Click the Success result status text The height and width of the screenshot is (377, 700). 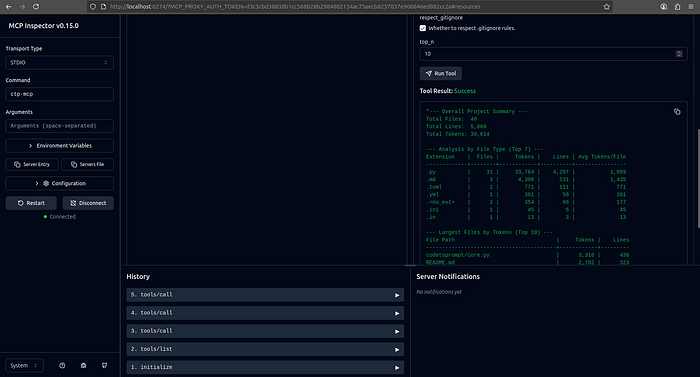tap(465, 91)
